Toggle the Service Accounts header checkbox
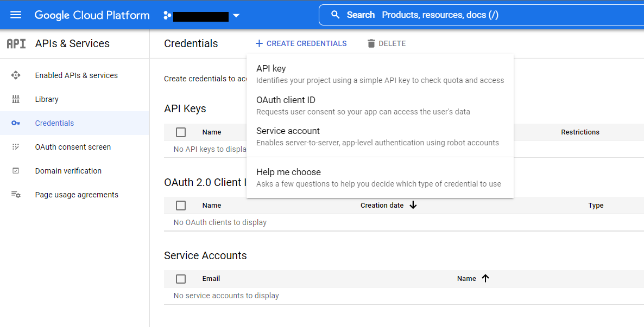 coord(181,278)
